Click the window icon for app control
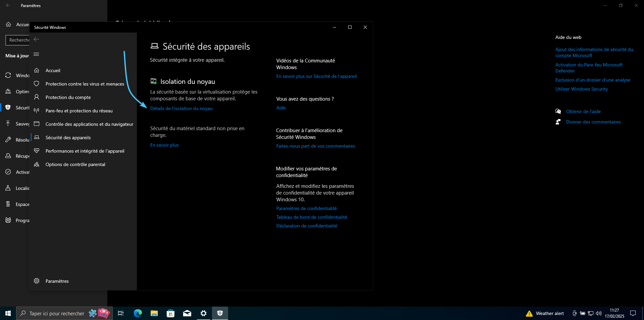 tap(37, 124)
